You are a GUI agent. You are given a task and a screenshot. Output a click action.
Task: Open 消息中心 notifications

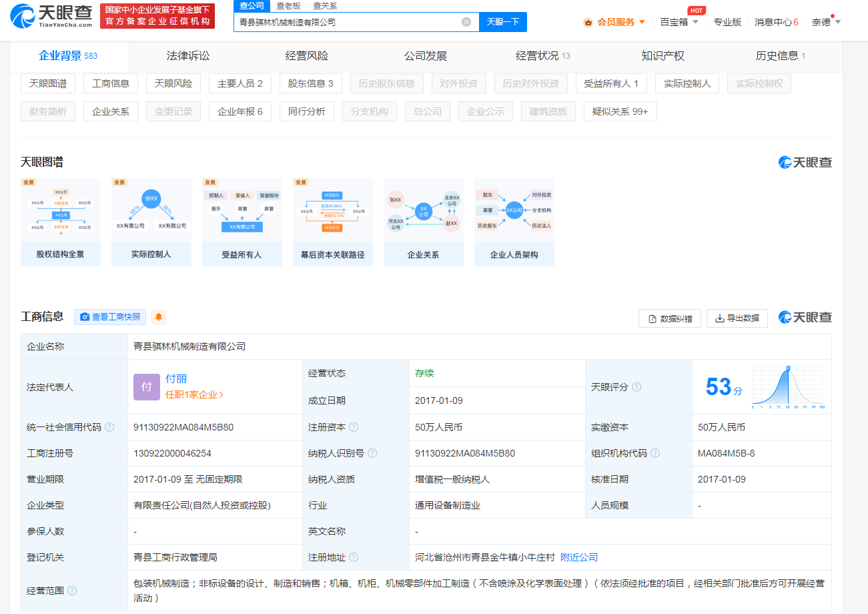777,22
